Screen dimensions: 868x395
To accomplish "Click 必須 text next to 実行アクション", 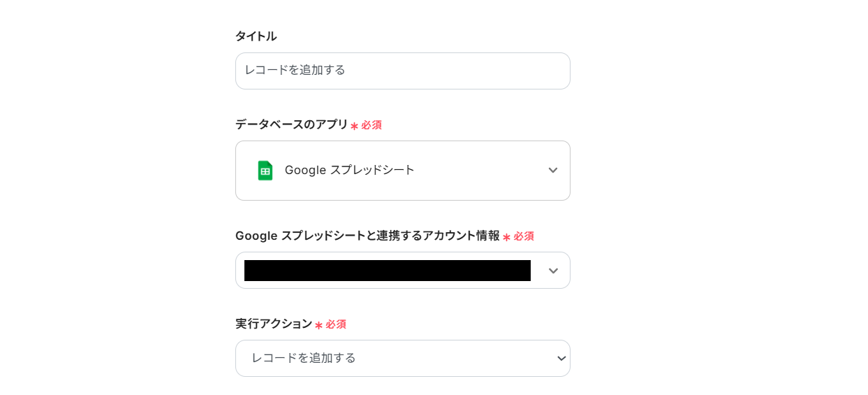I will click(336, 324).
